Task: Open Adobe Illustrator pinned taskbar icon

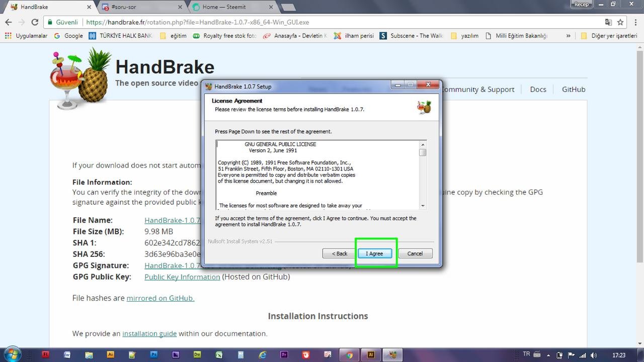Action: (x=111, y=354)
